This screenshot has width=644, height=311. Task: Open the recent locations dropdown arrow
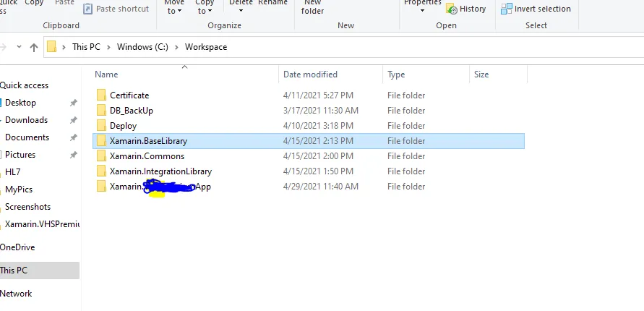19,47
